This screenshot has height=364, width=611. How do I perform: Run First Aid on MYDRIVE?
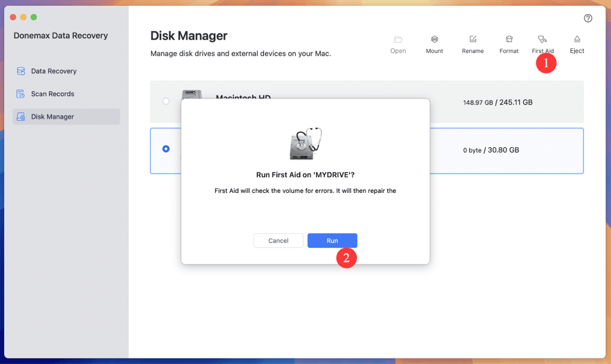coord(332,240)
